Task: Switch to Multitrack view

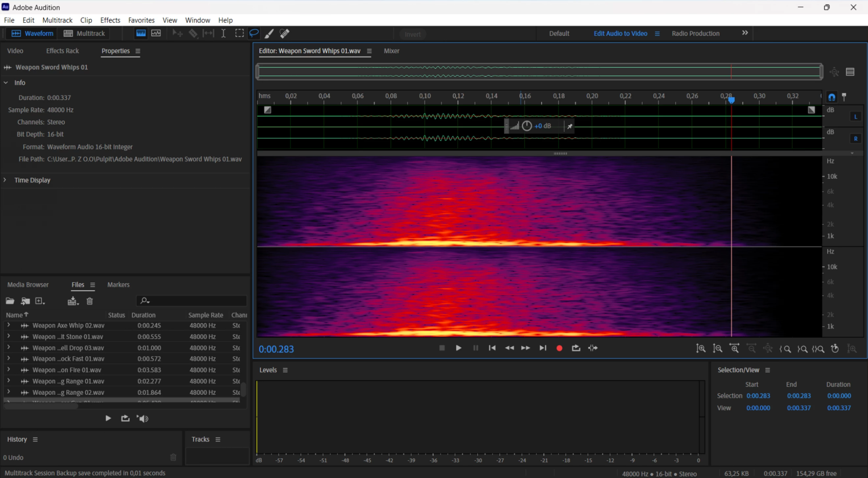Action: click(84, 33)
